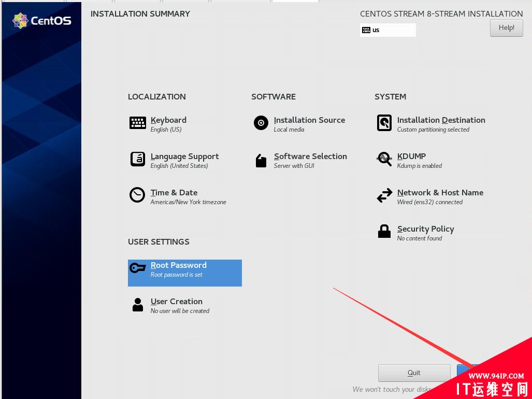
Task: Open the Security Policy spoke
Action: pos(425,229)
